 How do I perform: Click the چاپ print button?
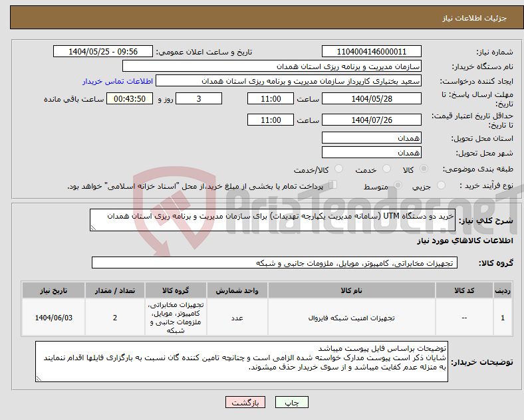[x=292, y=402]
